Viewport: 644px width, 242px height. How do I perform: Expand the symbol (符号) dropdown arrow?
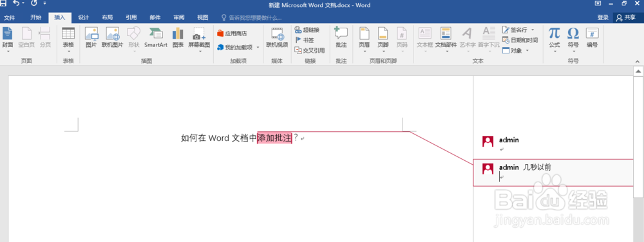click(x=573, y=51)
